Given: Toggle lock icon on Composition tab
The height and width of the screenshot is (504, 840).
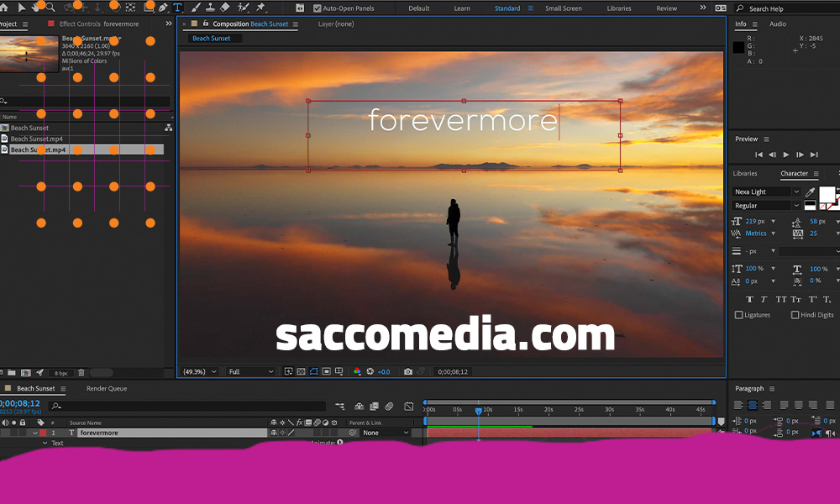Looking at the screenshot, I should point(206,24).
